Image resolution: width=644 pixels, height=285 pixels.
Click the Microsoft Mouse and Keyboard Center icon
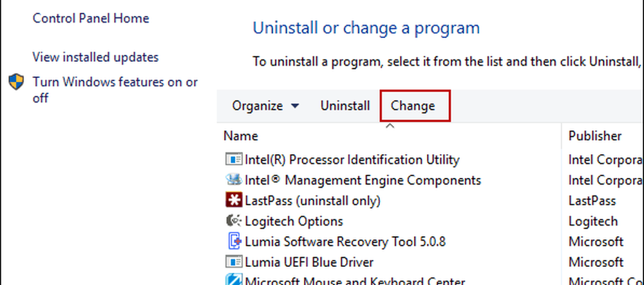(x=233, y=280)
